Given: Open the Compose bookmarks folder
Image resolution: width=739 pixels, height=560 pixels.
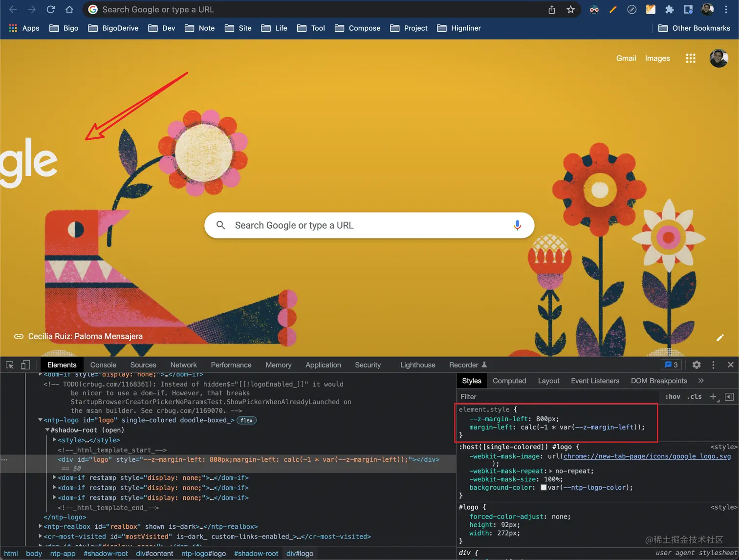Looking at the screenshot, I should (358, 28).
